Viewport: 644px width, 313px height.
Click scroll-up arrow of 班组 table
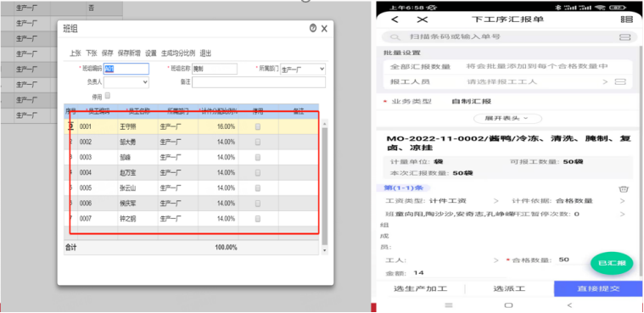click(x=325, y=123)
